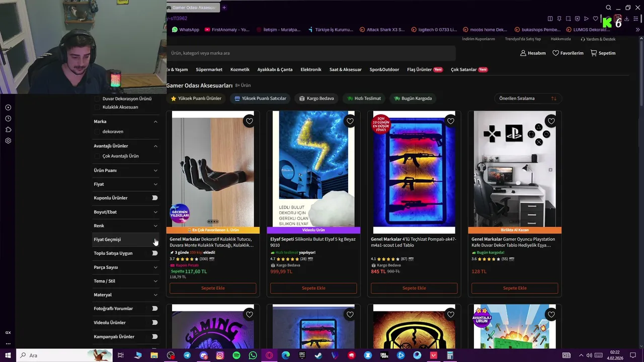Check the dekoraven brand checkbox

(x=97, y=132)
